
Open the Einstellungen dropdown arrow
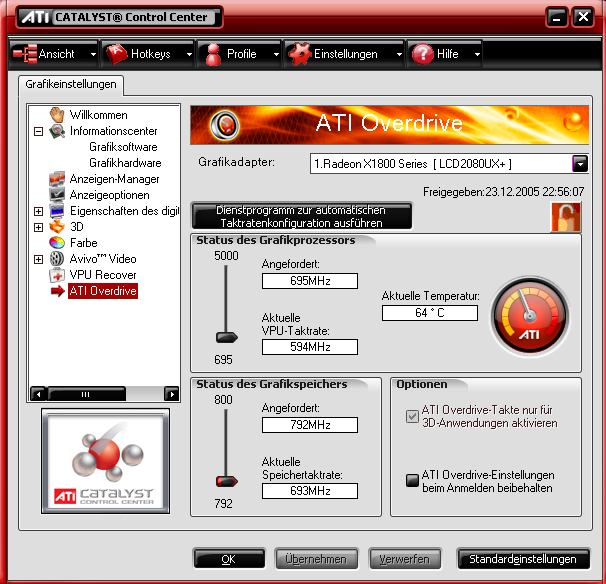(399, 54)
